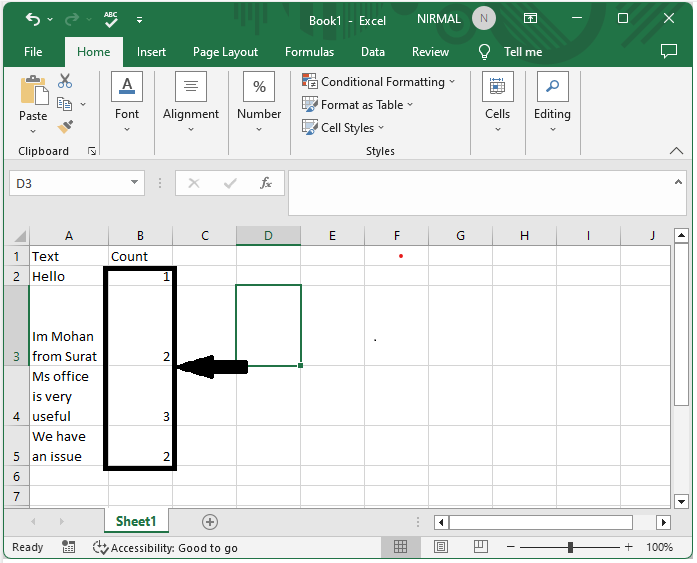Viewport: 697px width, 563px height.
Task: Open the Undo history dropdown arrow
Action: pyautogui.click(x=50, y=20)
